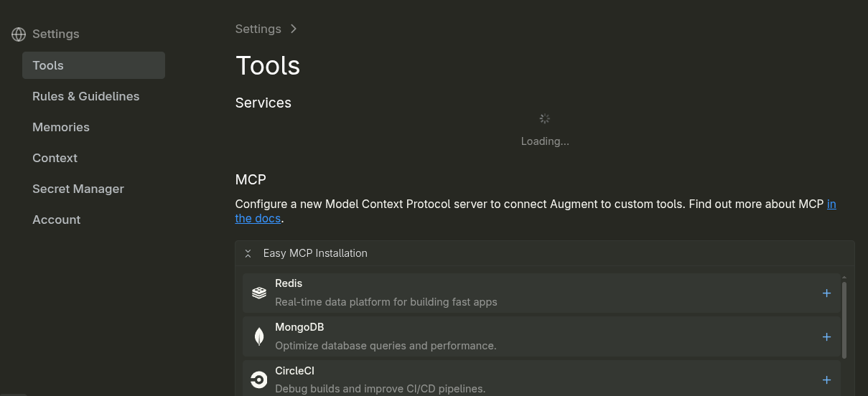Open the Secret Manager page
The width and height of the screenshot is (868, 396).
78,189
